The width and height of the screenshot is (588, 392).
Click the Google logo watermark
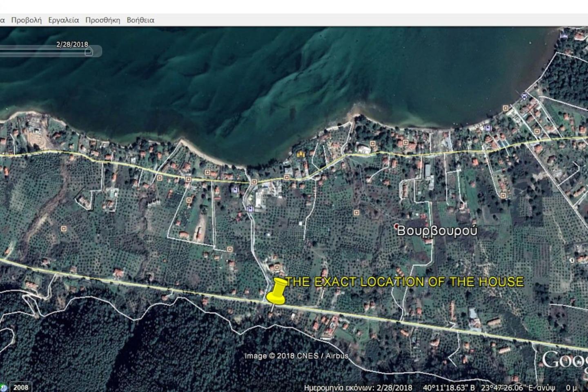tap(565, 361)
